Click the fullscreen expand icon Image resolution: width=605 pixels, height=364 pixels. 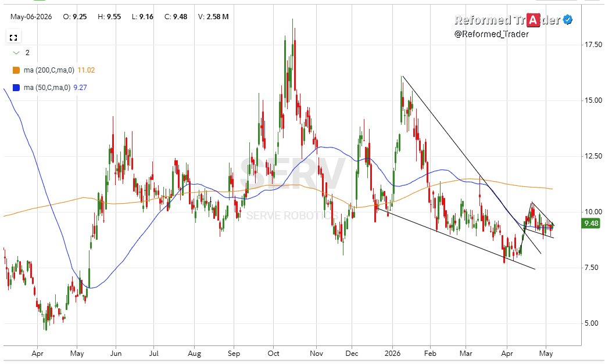point(13,37)
